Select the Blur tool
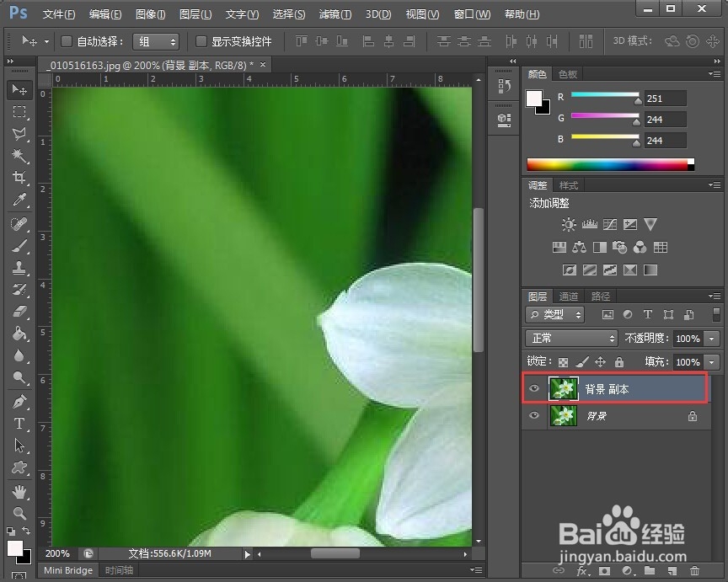Image resolution: width=728 pixels, height=582 pixels. point(19,356)
